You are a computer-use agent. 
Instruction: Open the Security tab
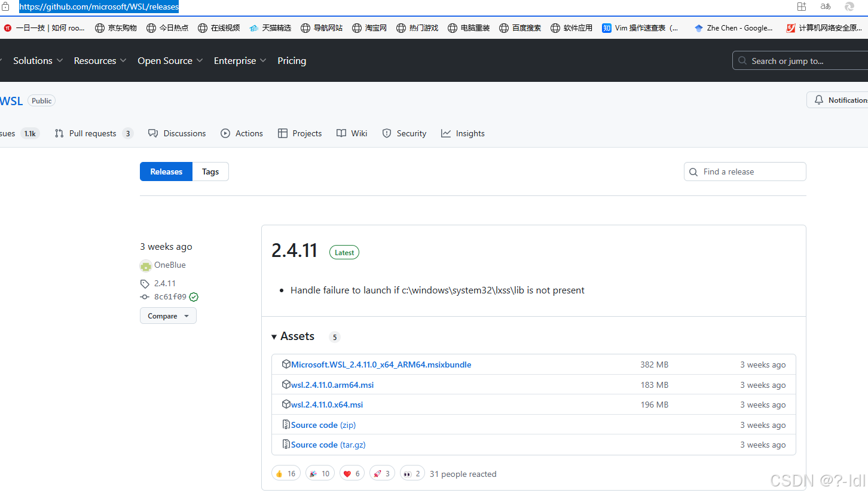click(404, 133)
